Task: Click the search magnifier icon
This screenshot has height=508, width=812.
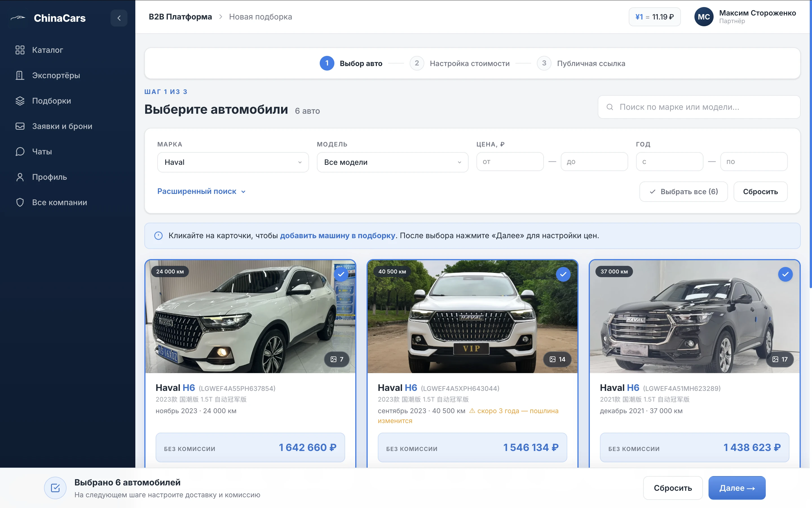Action: 610,107
